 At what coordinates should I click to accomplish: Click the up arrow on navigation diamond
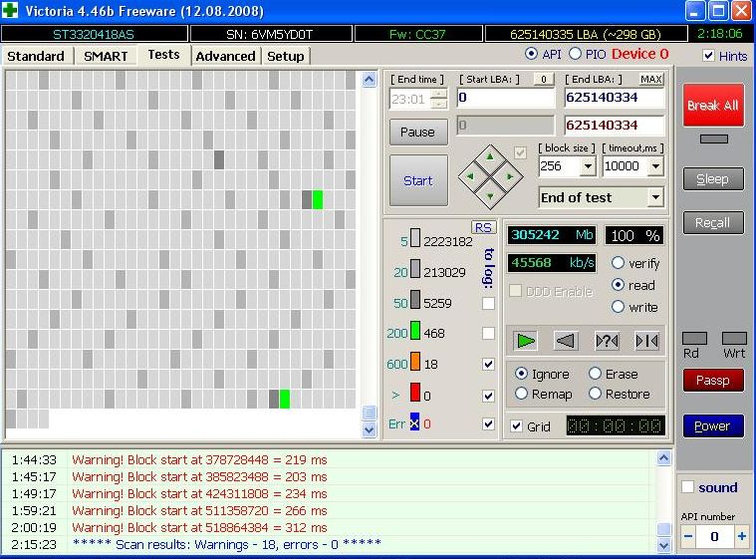pos(490,157)
